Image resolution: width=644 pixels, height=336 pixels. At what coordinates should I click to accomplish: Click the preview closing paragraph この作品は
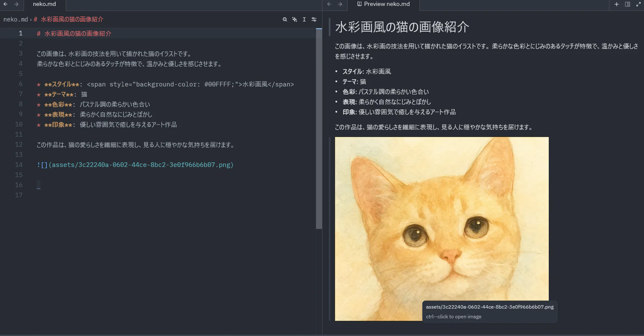(x=434, y=127)
